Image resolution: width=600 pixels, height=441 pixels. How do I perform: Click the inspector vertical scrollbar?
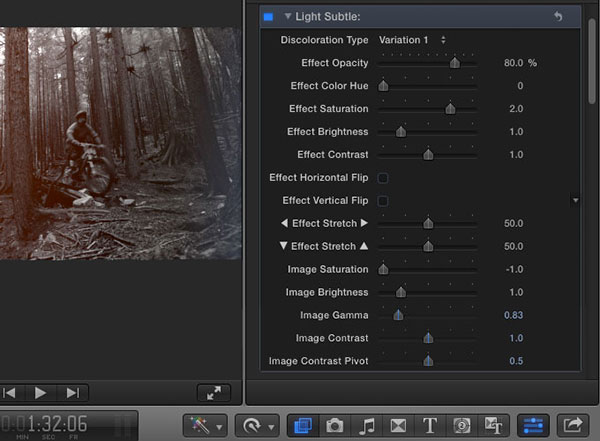pyautogui.click(x=592, y=61)
